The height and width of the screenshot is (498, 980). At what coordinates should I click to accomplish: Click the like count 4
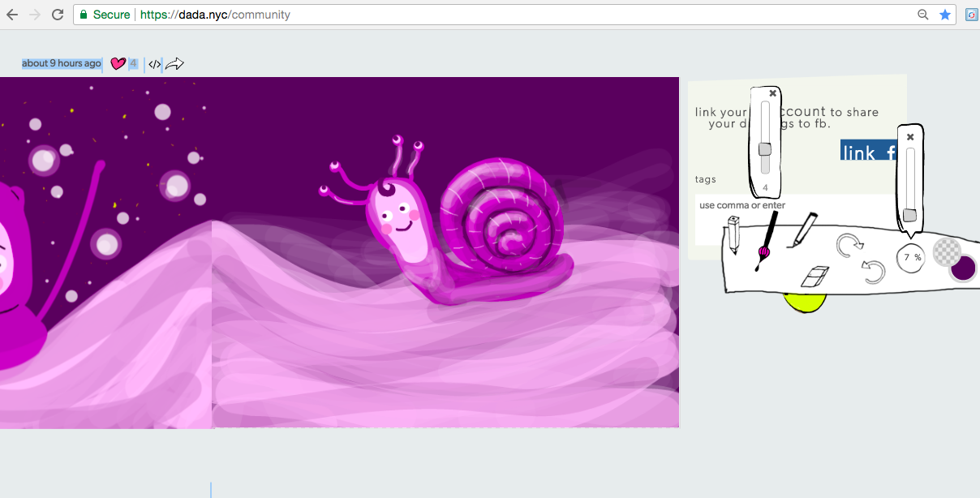coord(133,63)
